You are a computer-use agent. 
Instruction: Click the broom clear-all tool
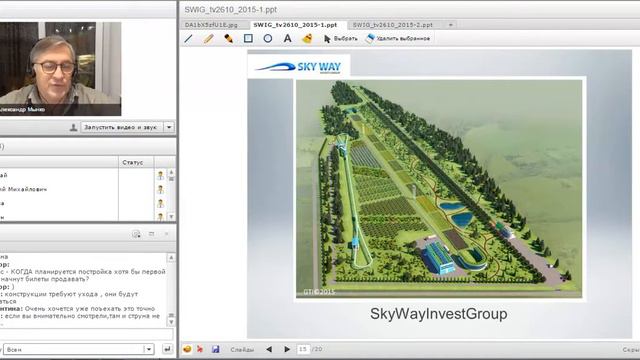(307, 38)
